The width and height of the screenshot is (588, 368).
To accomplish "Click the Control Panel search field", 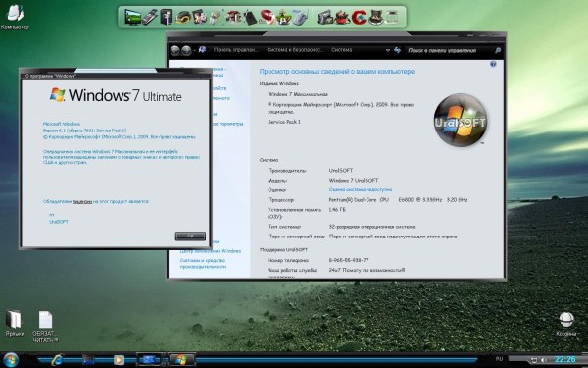I will (450, 50).
